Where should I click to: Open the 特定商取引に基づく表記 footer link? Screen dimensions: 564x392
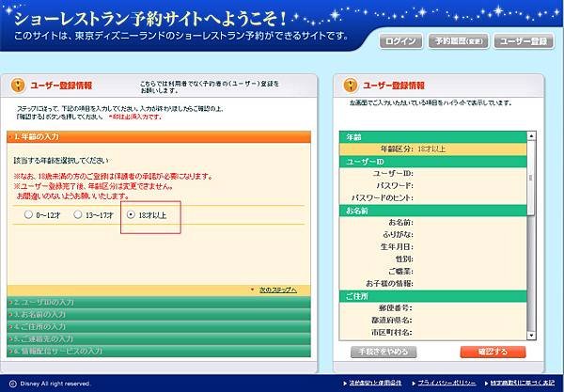click(x=523, y=384)
